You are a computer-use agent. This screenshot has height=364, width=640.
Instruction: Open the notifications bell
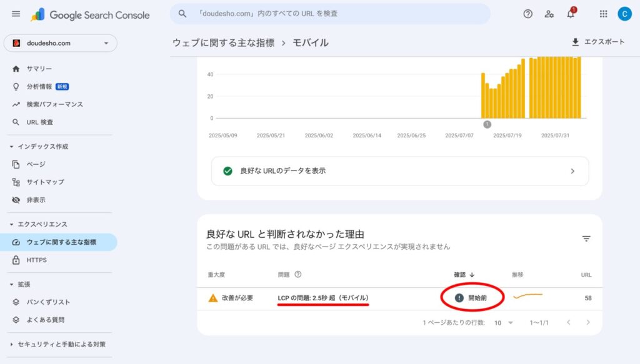[x=570, y=14]
